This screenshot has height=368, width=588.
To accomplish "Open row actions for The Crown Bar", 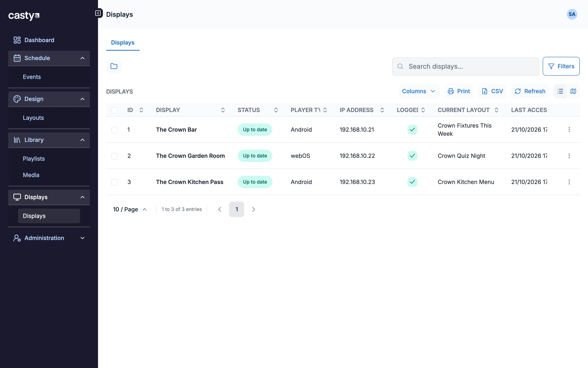I will point(569,130).
